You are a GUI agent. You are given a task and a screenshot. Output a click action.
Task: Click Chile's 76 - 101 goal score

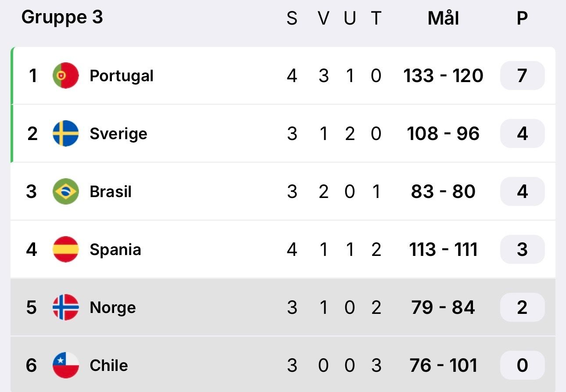click(x=443, y=365)
